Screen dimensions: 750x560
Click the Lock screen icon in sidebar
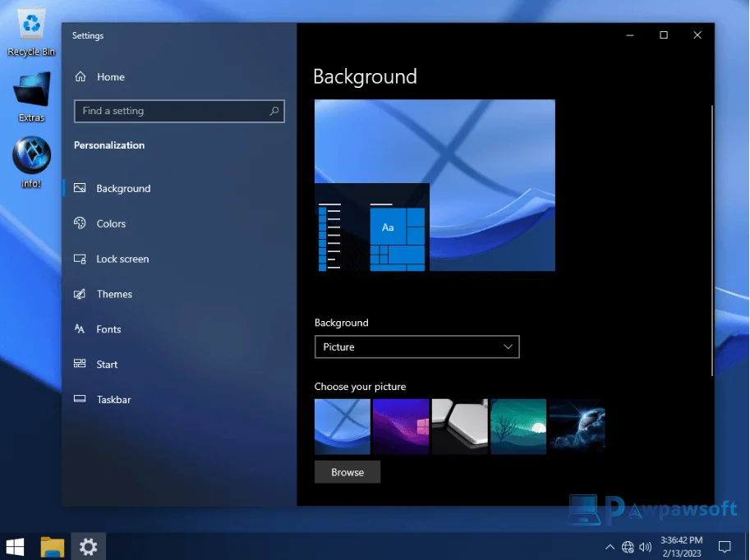[80, 259]
